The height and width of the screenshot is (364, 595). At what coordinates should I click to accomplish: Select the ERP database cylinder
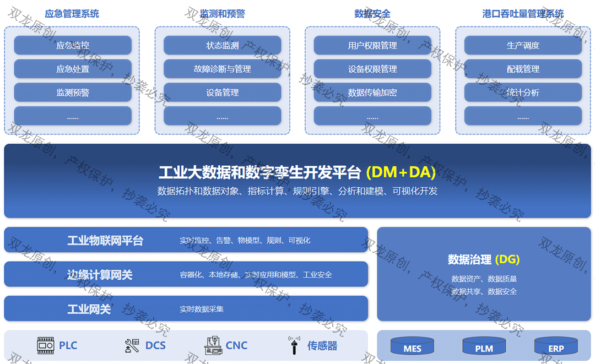pyautogui.click(x=556, y=346)
